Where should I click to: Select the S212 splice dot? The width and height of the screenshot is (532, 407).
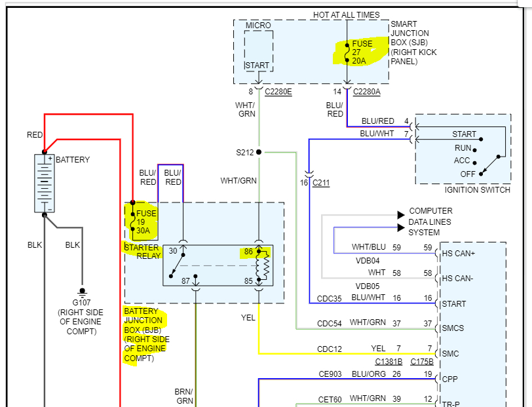259,152
